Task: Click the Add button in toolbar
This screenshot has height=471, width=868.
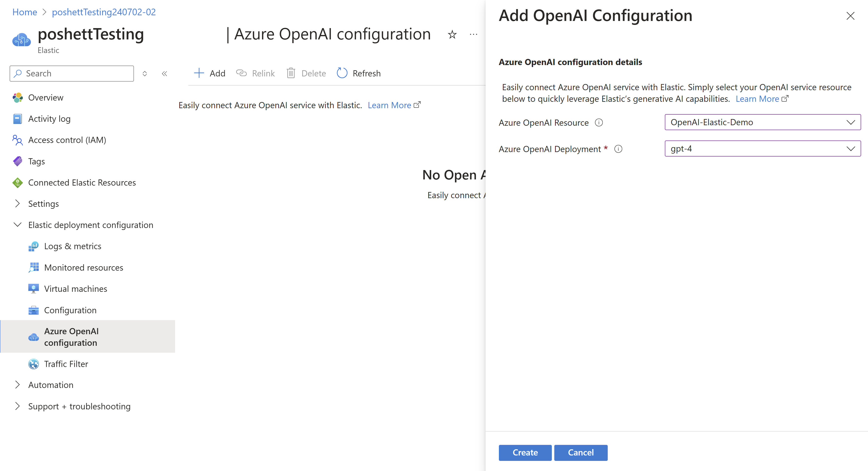Action: [x=210, y=73]
